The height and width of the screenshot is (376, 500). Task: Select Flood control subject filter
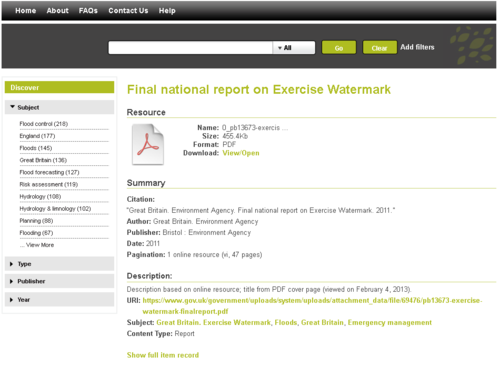44,124
